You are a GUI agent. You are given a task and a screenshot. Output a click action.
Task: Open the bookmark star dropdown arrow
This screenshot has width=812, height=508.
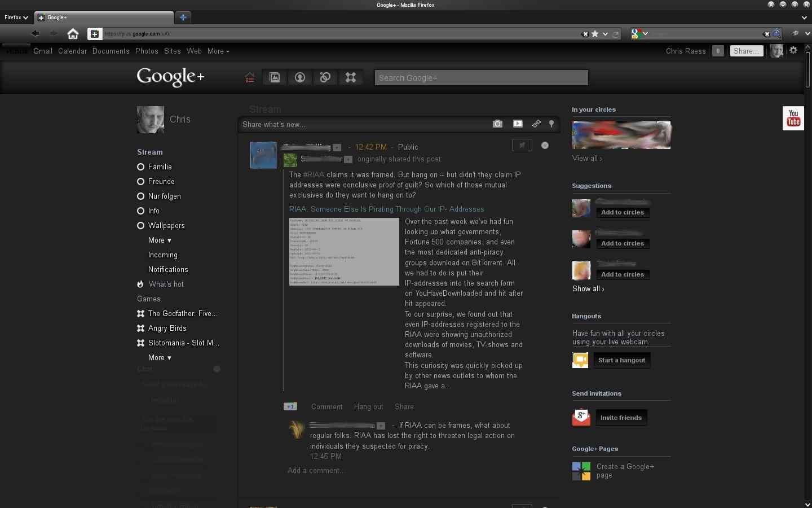pos(605,34)
